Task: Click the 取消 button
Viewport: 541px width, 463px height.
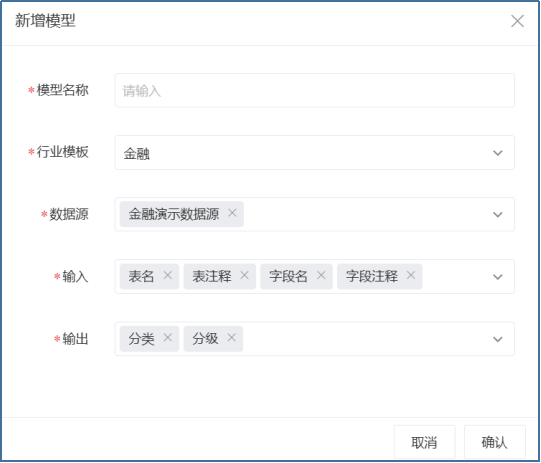Action: 424,442
